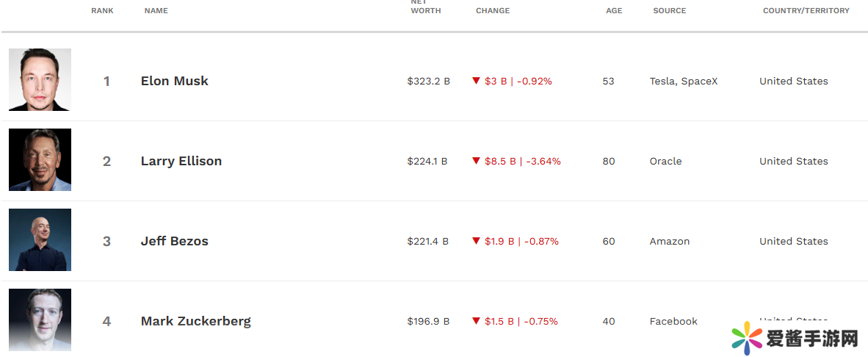Click the red down arrow beside $1.9 B
868x357 pixels.
476,241
